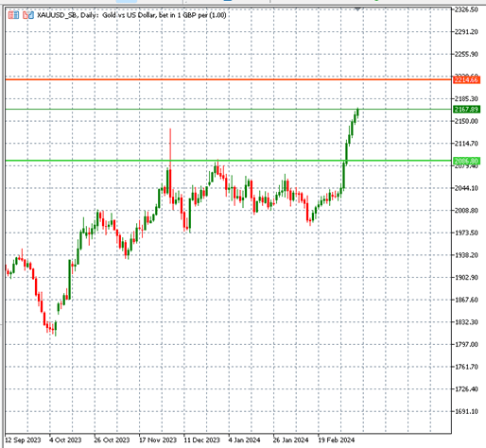Click the 1691.10 price scale label
The height and width of the screenshot is (448, 486).
pyautogui.click(x=466, y=411)
